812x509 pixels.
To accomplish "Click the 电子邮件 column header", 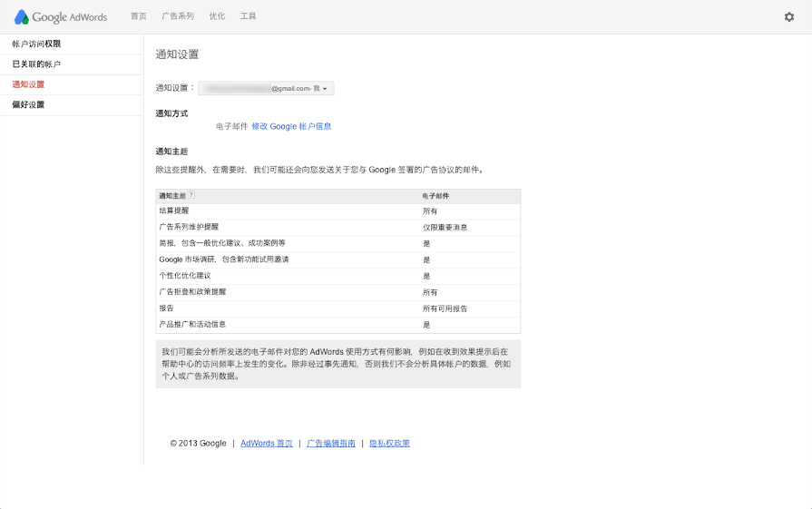I will click(x=435, y=196).
